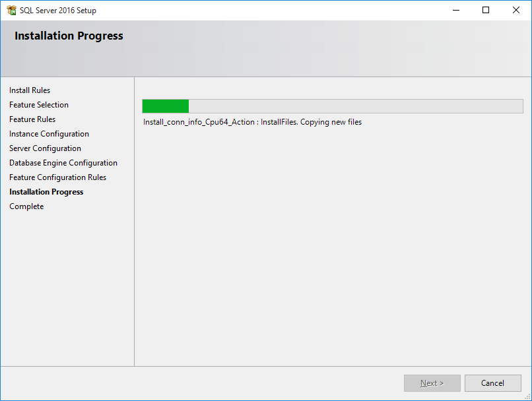Click the installation progress bar
This screenshot has height=401, width=532.
[332, 106]
